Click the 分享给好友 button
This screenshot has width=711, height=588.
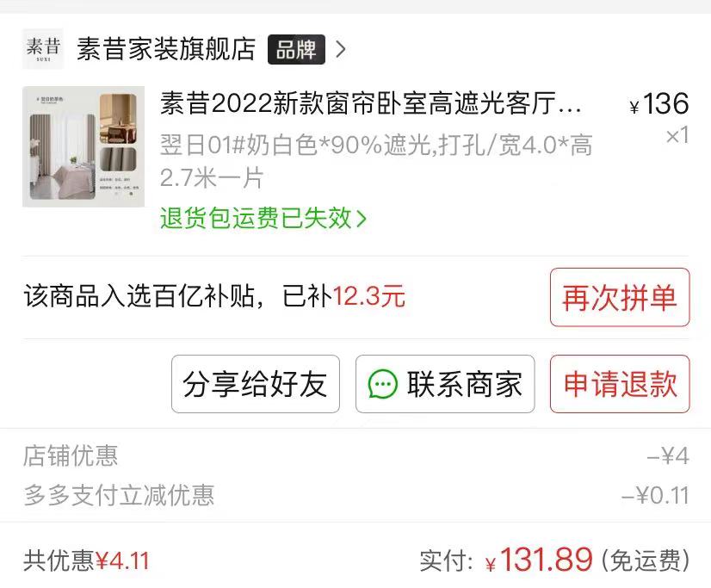[x=256, y=384]
